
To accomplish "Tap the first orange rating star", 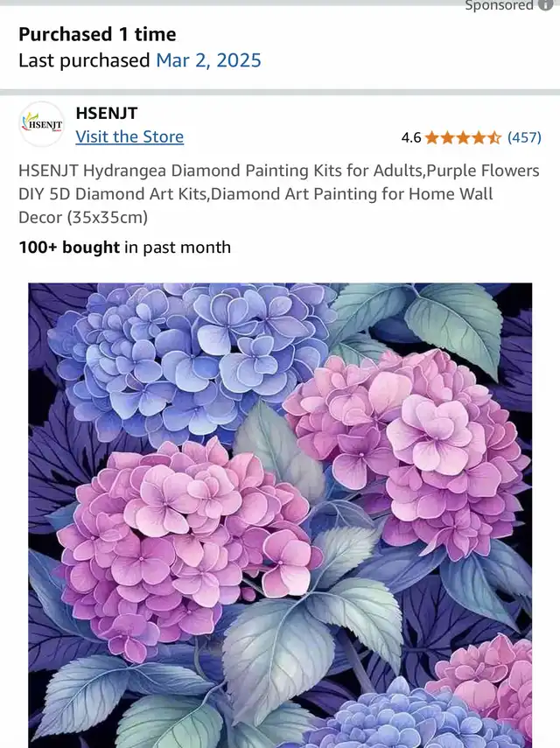I will click(x=431, y=138).
